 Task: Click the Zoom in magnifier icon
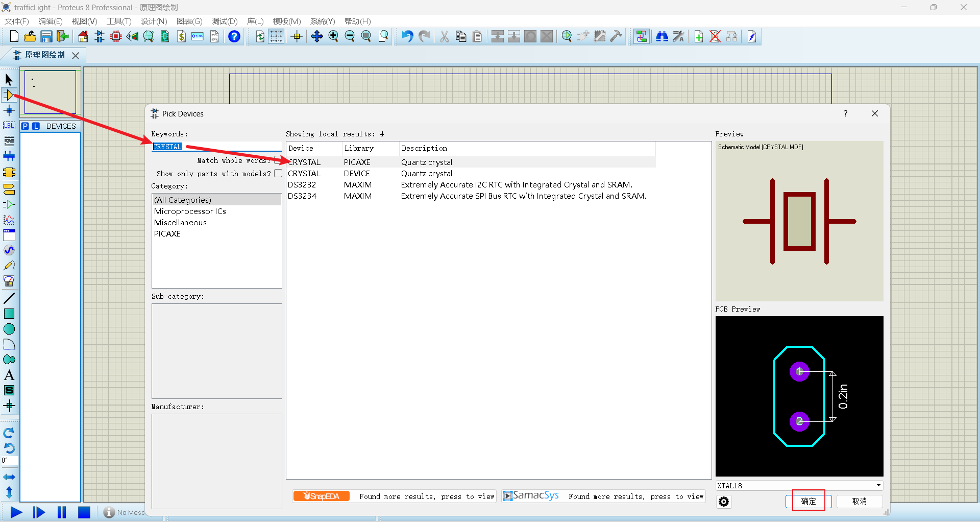(x=333, y=36)
